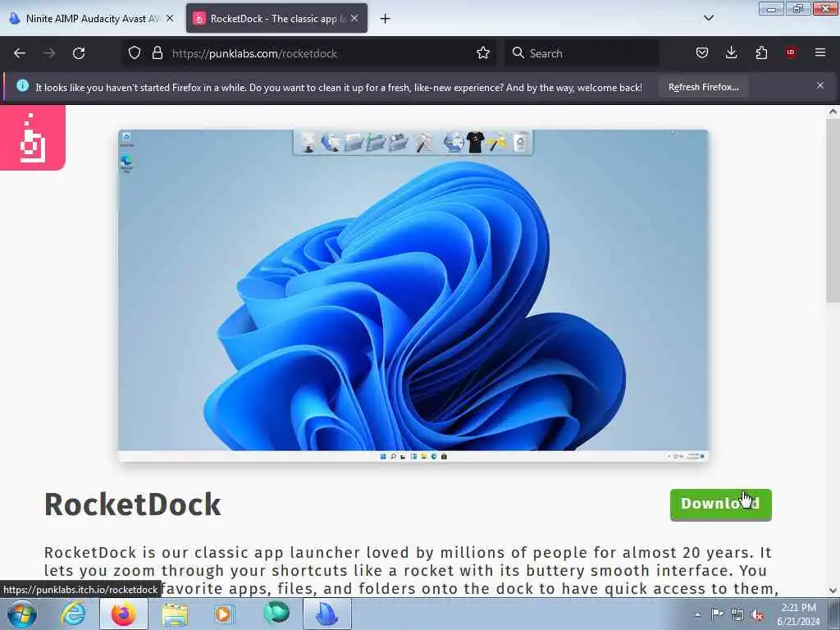This screenshot has height=630, width=840.
Task: Click the network tray icon
Action: 737,614
